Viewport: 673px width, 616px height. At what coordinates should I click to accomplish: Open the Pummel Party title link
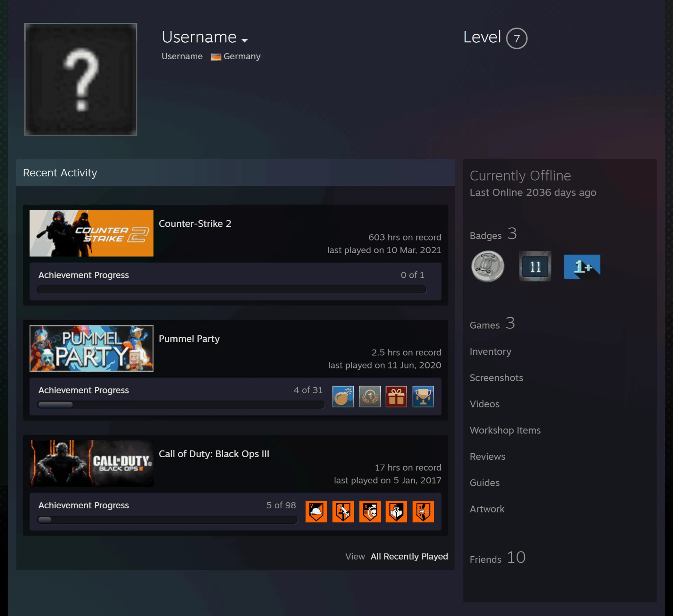point(189,339)
